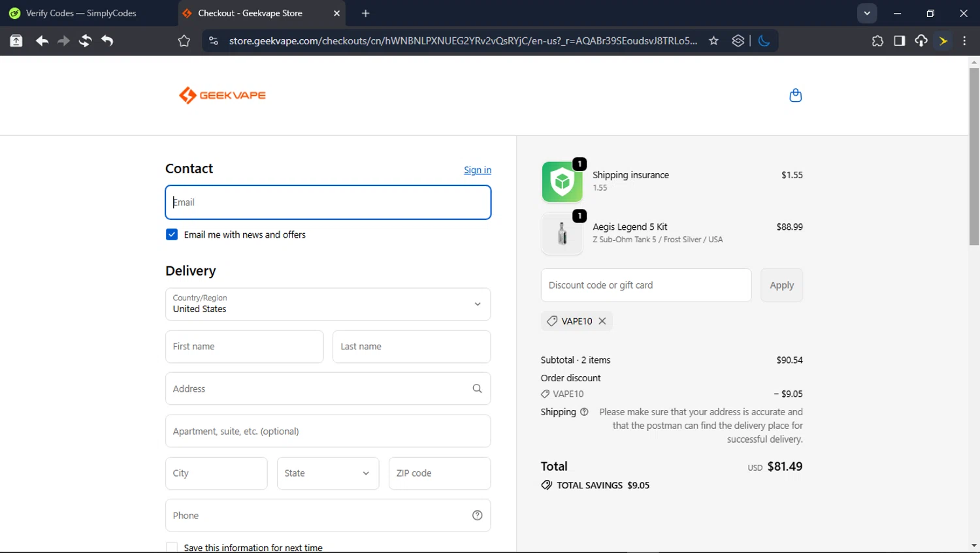Click the City input field
Image resolution: width=980 pixels, height=553 pixels.
(216, 473)
